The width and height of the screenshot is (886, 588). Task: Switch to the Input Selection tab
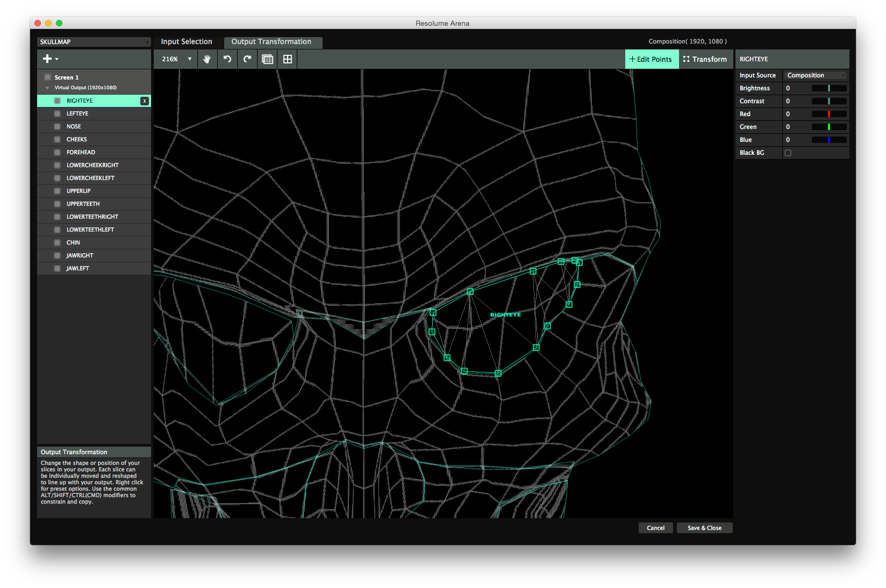(x=187, y=42)
